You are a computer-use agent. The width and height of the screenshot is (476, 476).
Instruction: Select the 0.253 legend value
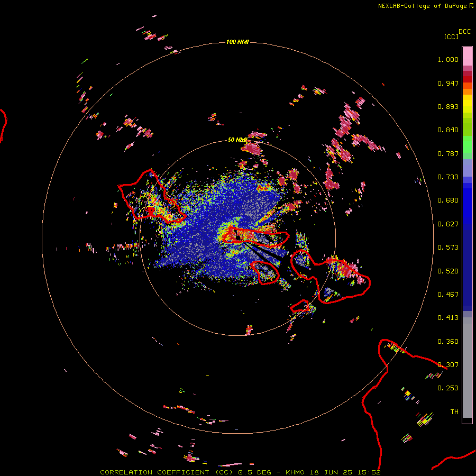click(448, 388)
